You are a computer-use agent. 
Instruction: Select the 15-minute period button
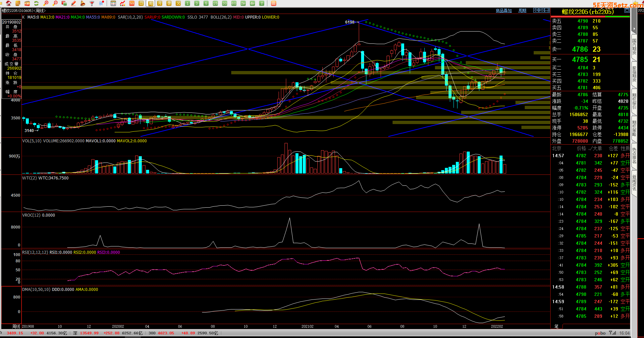(x=215, y=3)
